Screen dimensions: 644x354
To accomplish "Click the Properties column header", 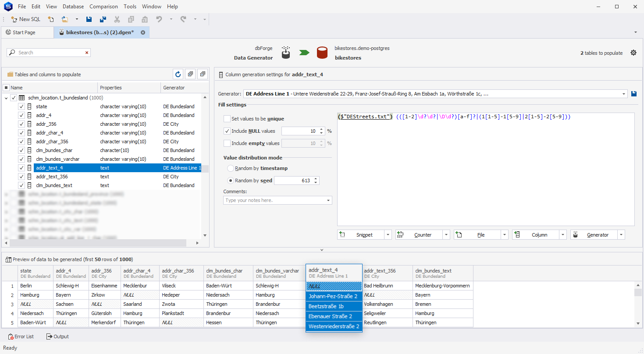I will (129, 88).
